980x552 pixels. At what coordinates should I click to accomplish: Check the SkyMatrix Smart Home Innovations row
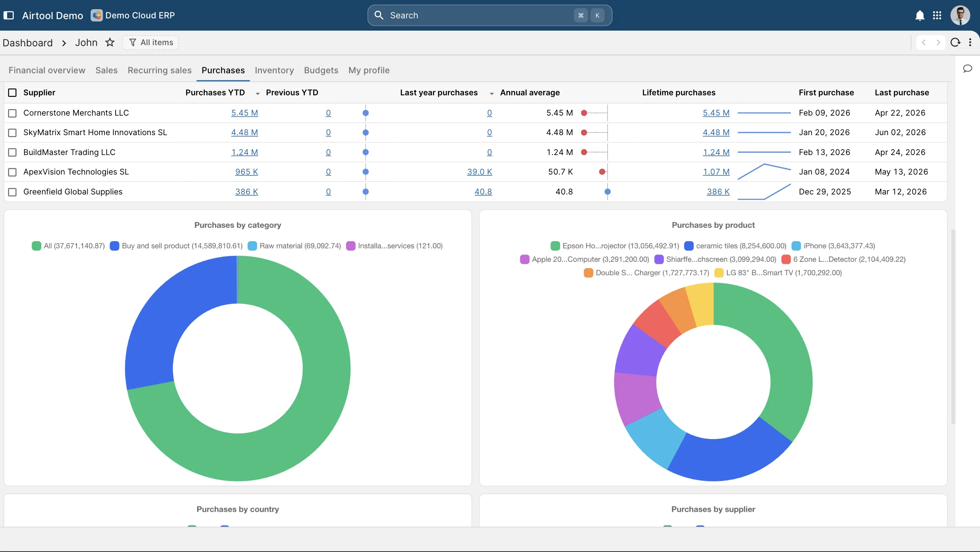click(x=12, y=132)
